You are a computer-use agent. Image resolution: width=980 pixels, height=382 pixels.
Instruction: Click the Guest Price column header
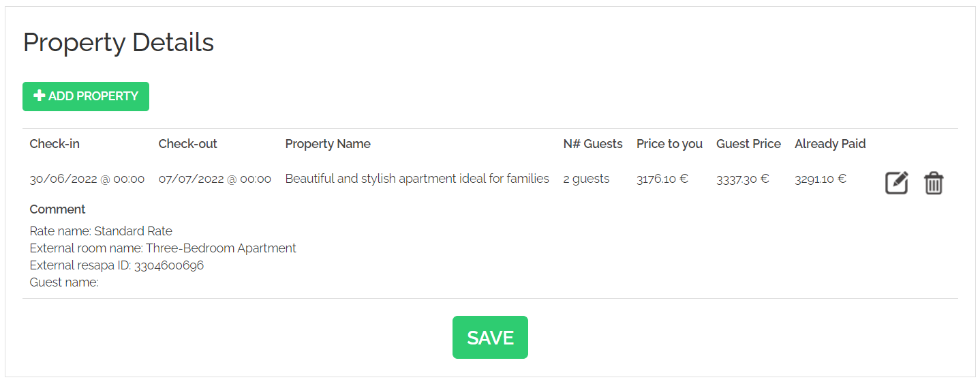[748, 144]
